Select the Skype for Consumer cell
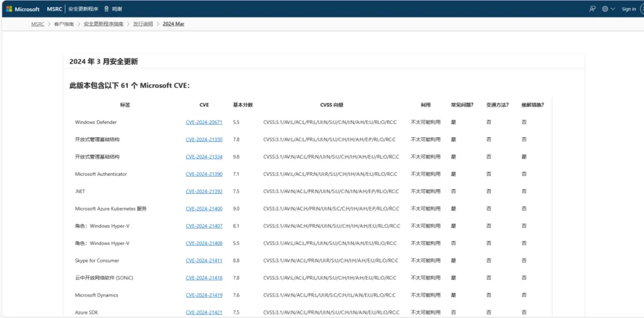The image size is (644, 318). pyautogui.click(x=97, y=261)
